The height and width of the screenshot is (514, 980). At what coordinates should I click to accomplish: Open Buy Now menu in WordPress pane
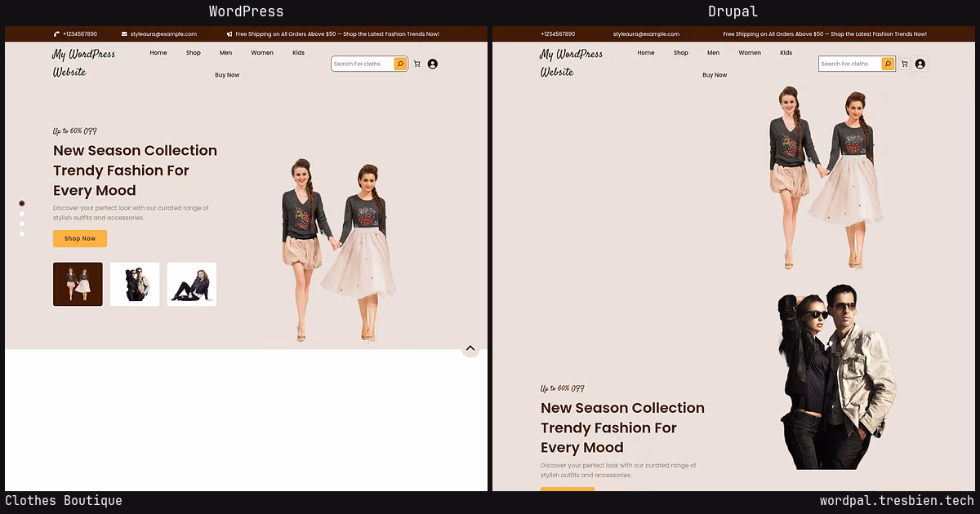click(x=227, y=75)
